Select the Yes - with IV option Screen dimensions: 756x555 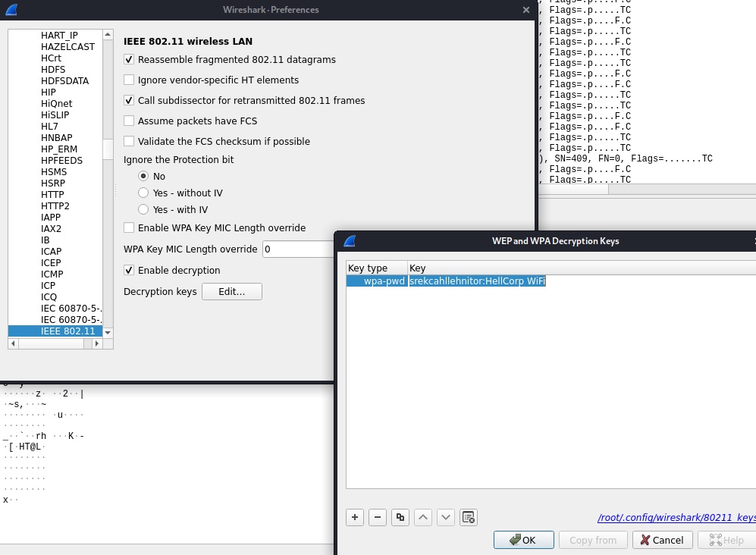tap(143, 210)
